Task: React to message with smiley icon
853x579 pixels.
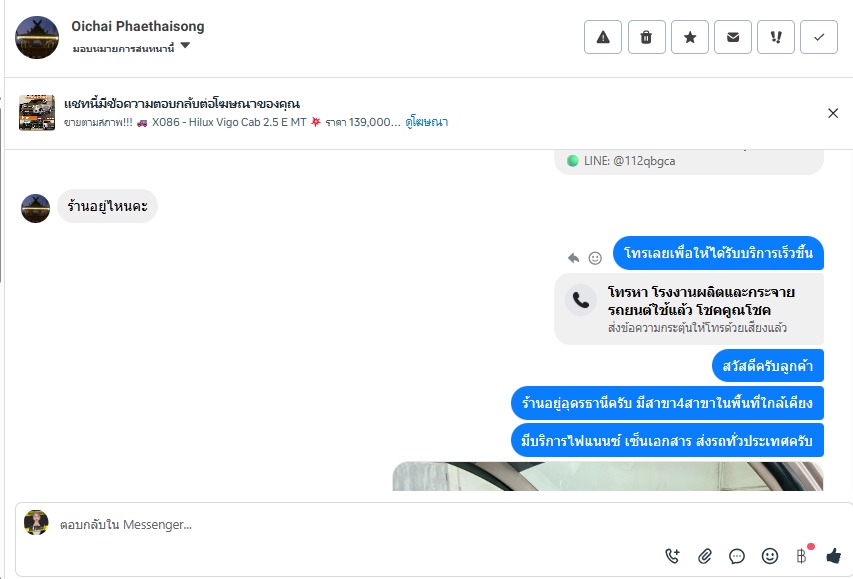Action: (x=595, y=258)
